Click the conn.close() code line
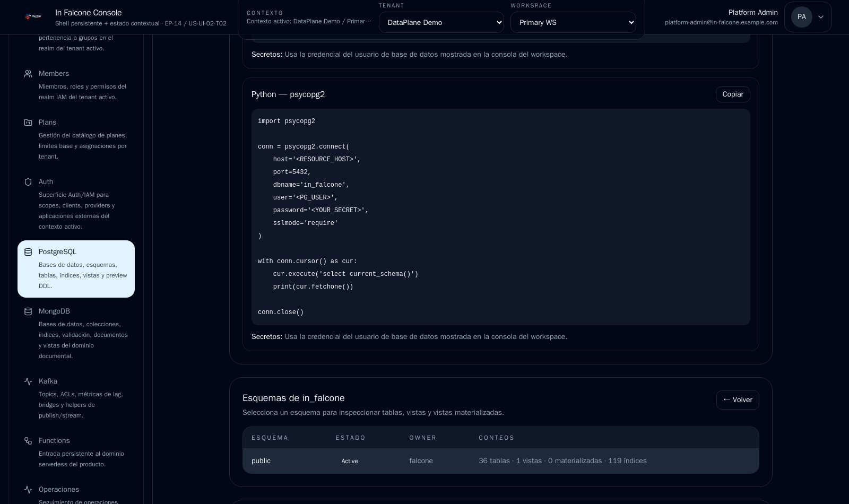The width and height of the screenshot is (849, 504). 281,312
